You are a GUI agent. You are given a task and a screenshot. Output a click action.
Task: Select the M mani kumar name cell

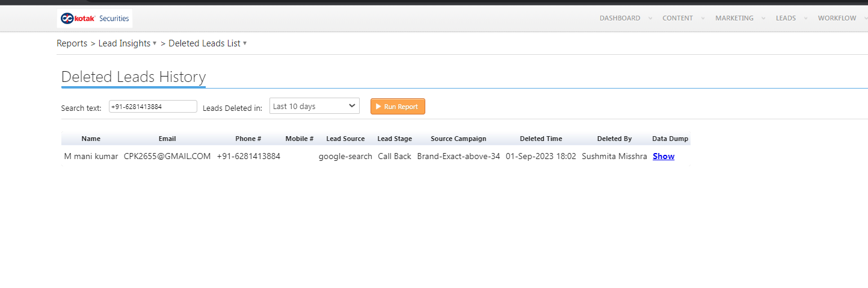point(91,156)
